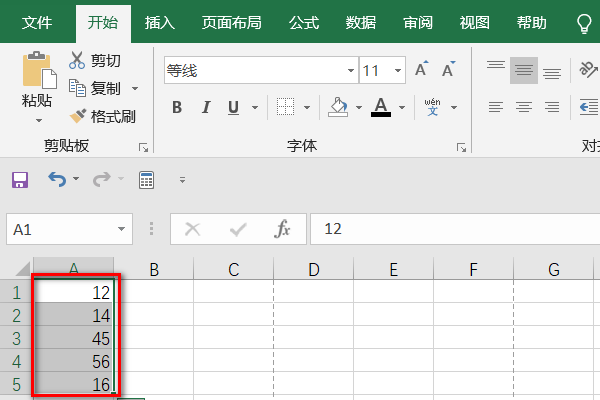
Task: Center text horizontally
Action: click(x=524, y=107)
